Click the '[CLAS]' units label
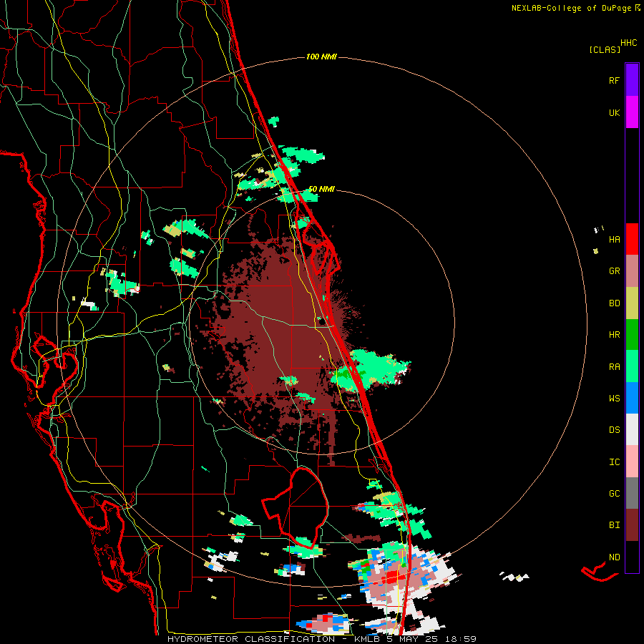This screenshot has height=644, width=644. pyautogui.click(x=605, y=49)
